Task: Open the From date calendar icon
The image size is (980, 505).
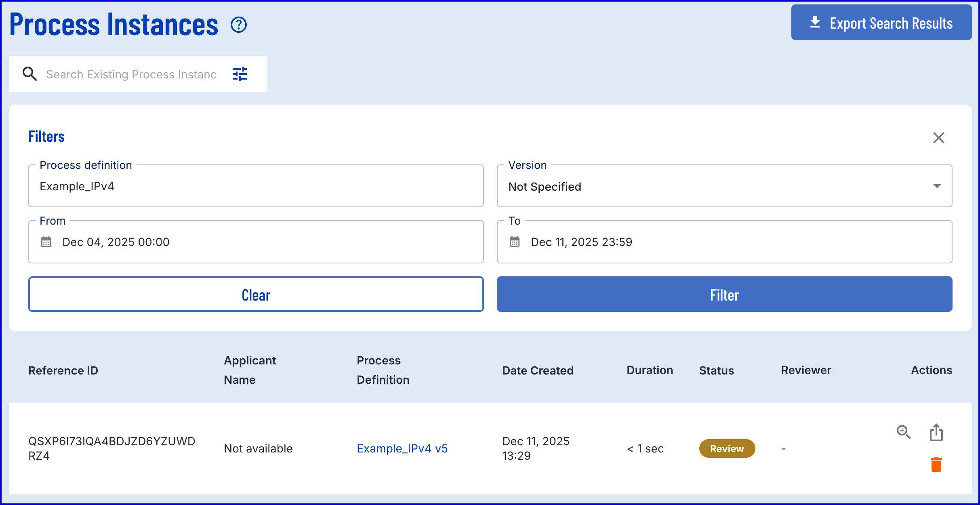Action: click(x=46, y=242)
